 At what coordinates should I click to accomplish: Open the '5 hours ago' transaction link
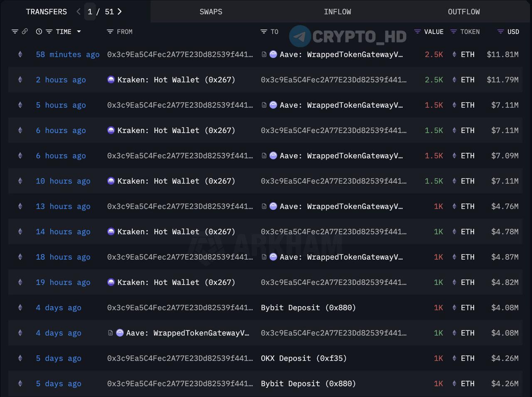click(x=61, y=105)
